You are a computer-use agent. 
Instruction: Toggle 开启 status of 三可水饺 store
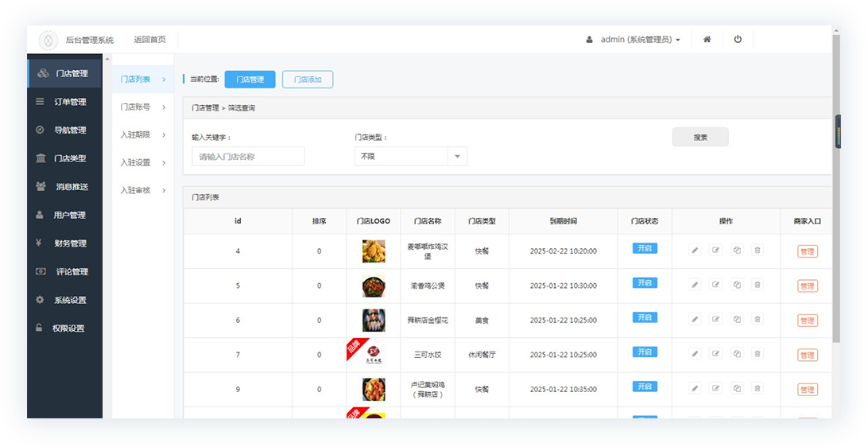click(x=645, y=352)
